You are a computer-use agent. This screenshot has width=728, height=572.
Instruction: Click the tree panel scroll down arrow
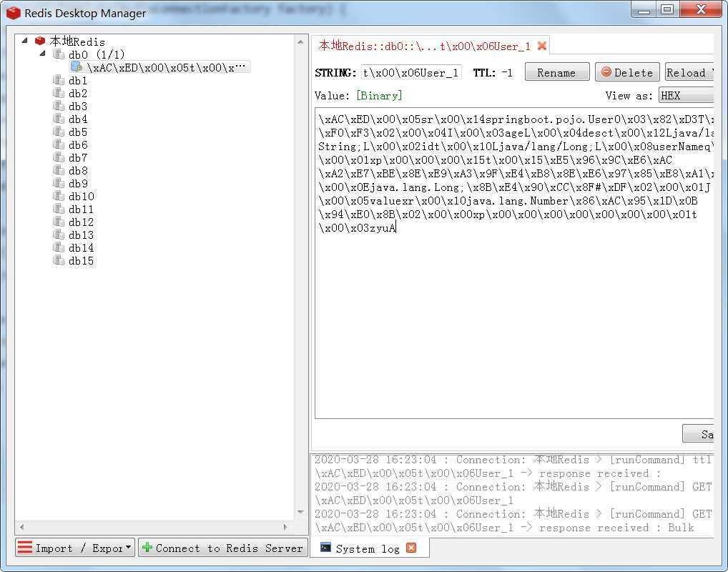(x=300, y=512)
